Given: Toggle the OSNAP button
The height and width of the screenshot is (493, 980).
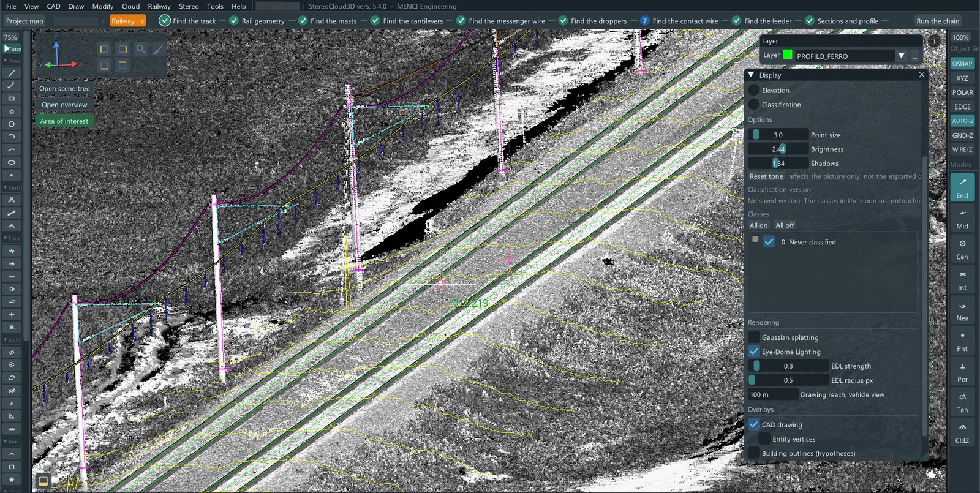Looking at the screenshot, I should 962,64.
